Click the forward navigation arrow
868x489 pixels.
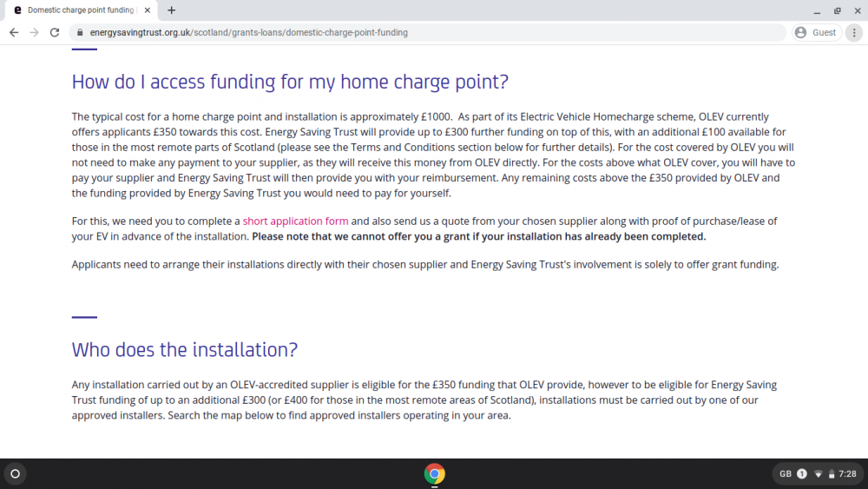pyautogui.click(x=35, y=33)
